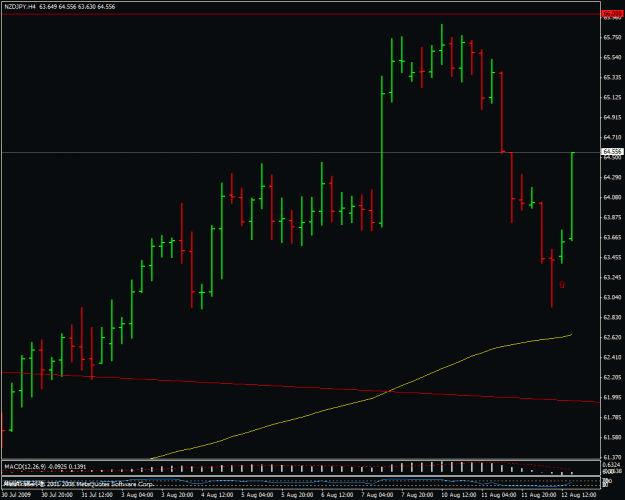Click the 3 Aug 20:00 time label
The height and width of the screenshot is (500, 625).
[177, 495]
